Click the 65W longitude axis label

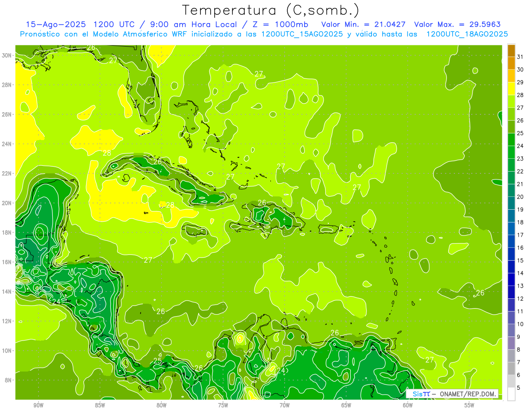346,405
